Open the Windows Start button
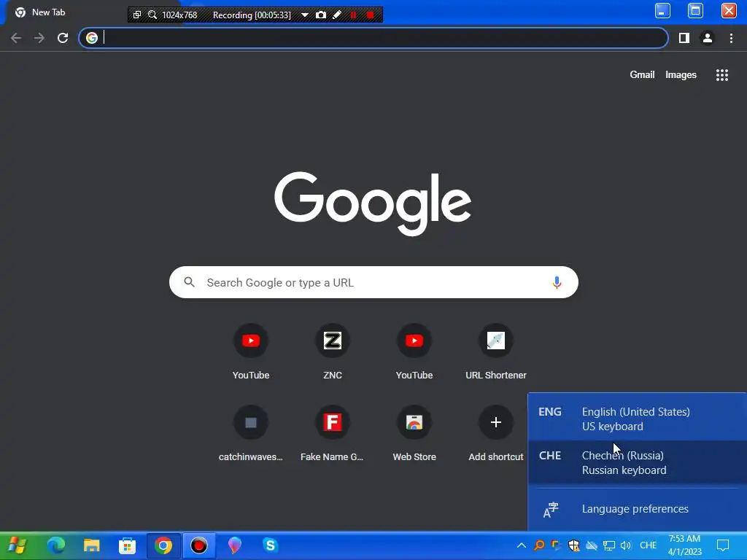 [x=17, y=545]
